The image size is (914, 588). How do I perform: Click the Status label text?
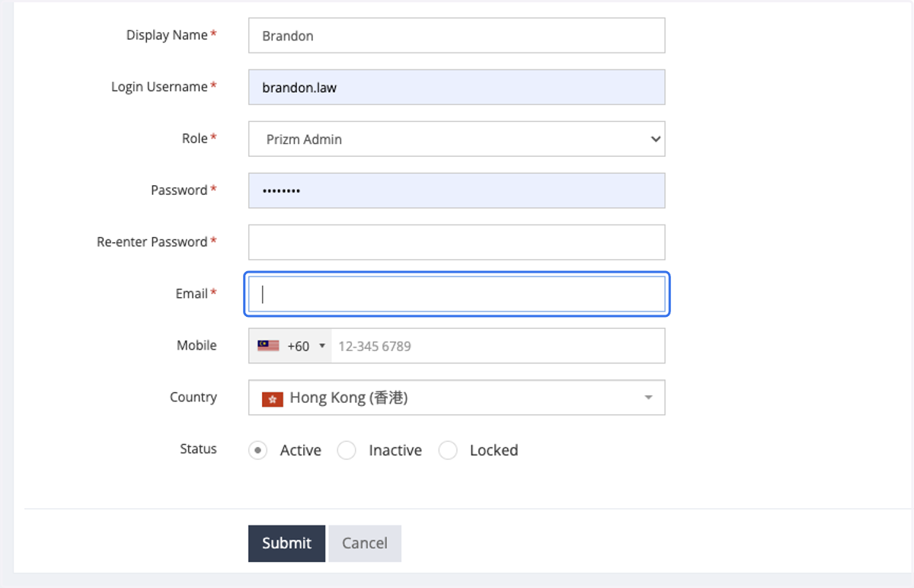pyautogui.click(x=198, y=449)
